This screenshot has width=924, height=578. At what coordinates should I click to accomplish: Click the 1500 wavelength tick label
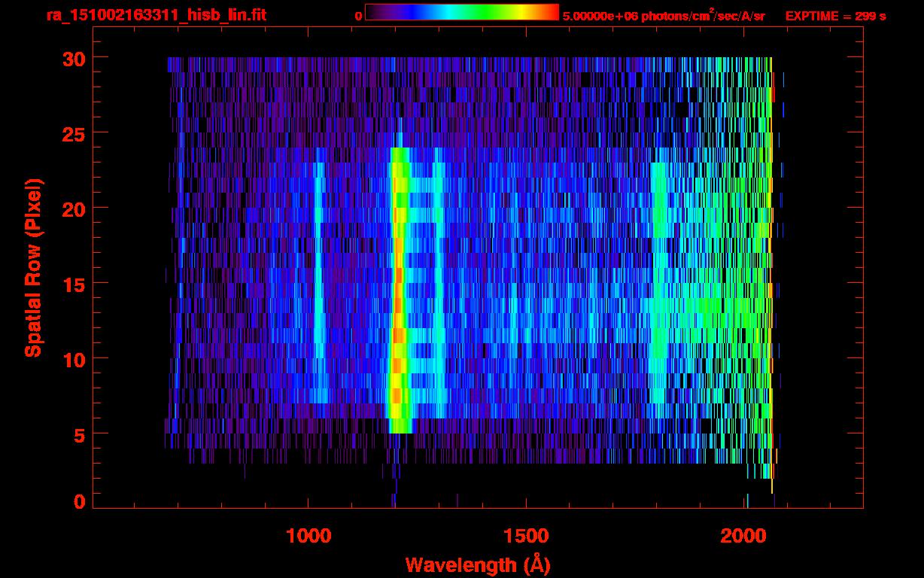(527, 536)
